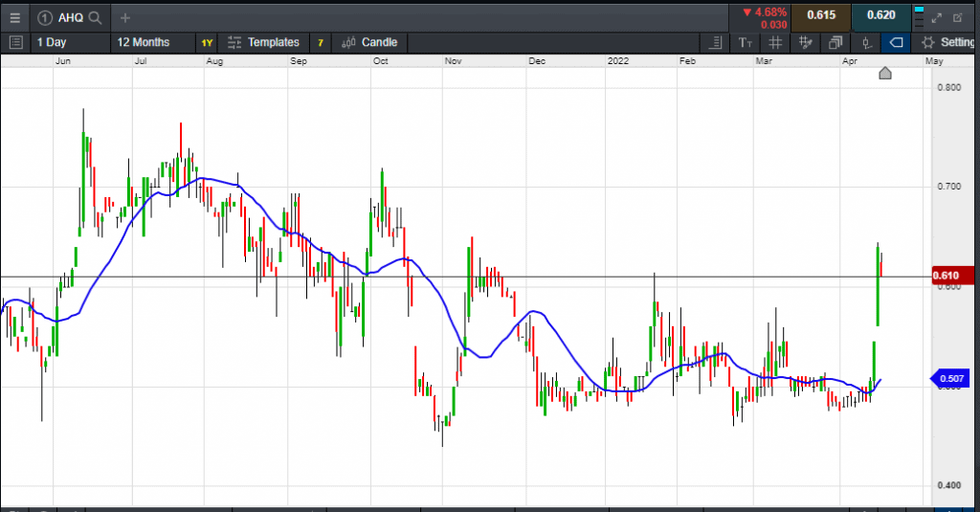980x512 pixels.
Task: Open the text annotation tool (Tt)
Action: (x=746, y=42)
